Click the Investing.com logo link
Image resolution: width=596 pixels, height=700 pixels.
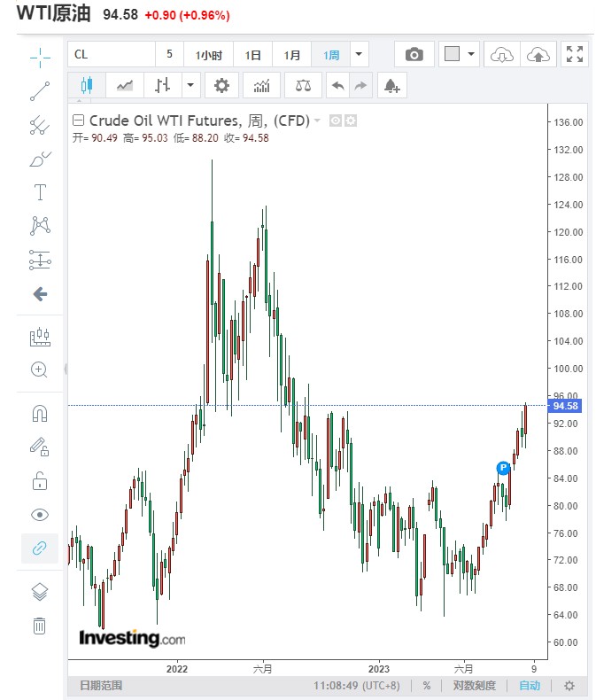132,638
